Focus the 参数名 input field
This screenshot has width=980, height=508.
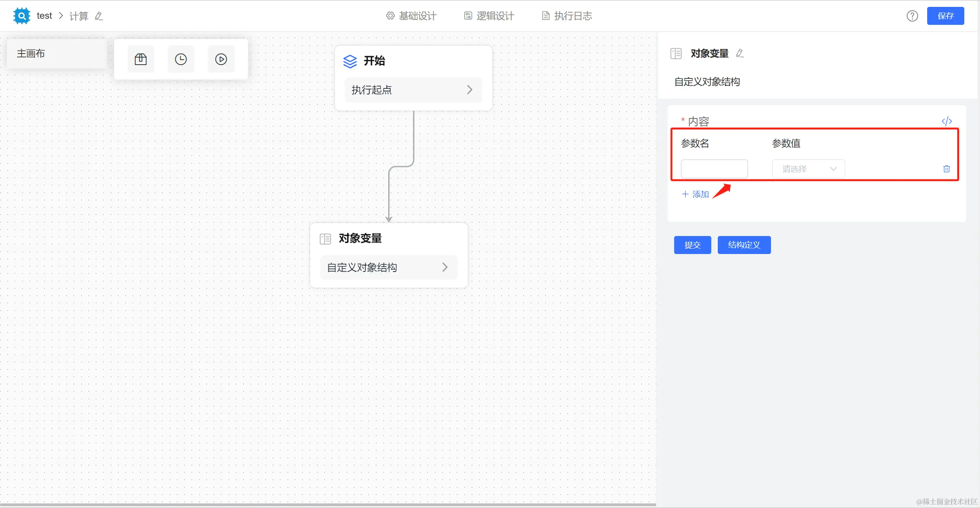pyautogui.click(x=714, y=169)
